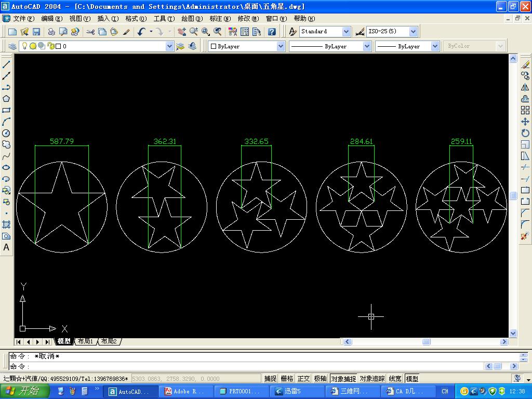Open the ByLayer color dropdown

[281, 46]
